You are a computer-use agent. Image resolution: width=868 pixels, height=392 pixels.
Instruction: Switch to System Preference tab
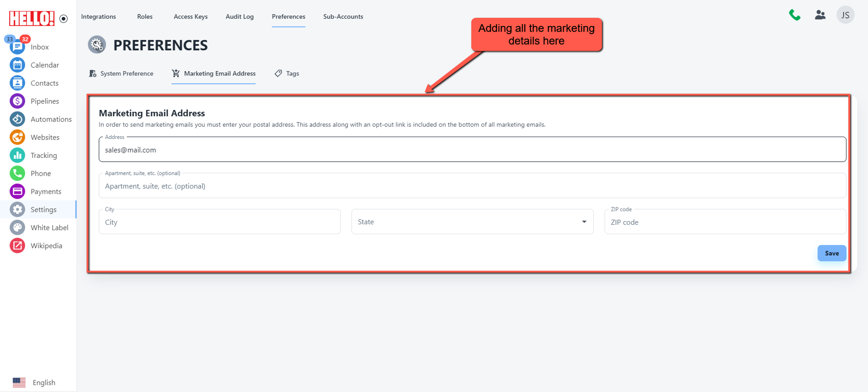122,74
